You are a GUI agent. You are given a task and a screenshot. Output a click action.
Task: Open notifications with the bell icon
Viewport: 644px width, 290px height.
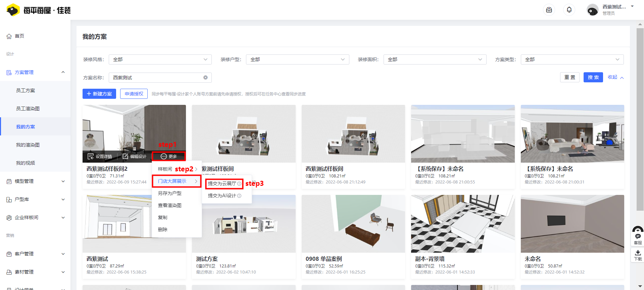569,10
